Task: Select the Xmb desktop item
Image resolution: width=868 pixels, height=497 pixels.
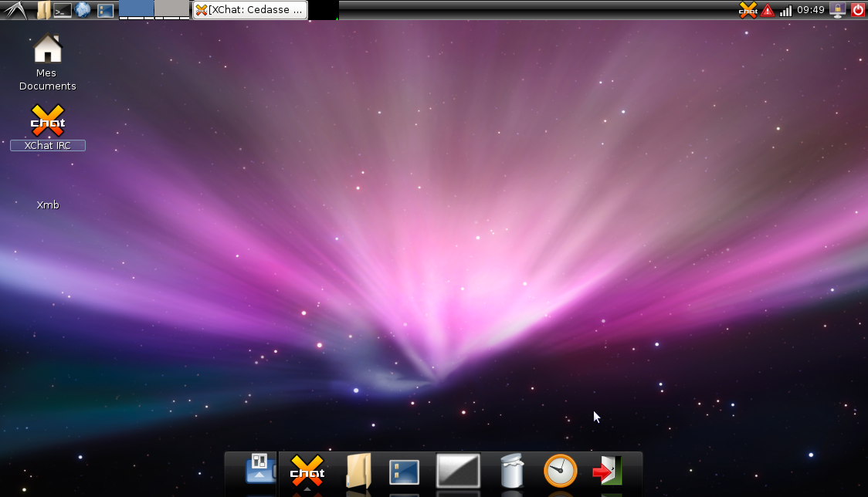Action: tap(48, 205)
